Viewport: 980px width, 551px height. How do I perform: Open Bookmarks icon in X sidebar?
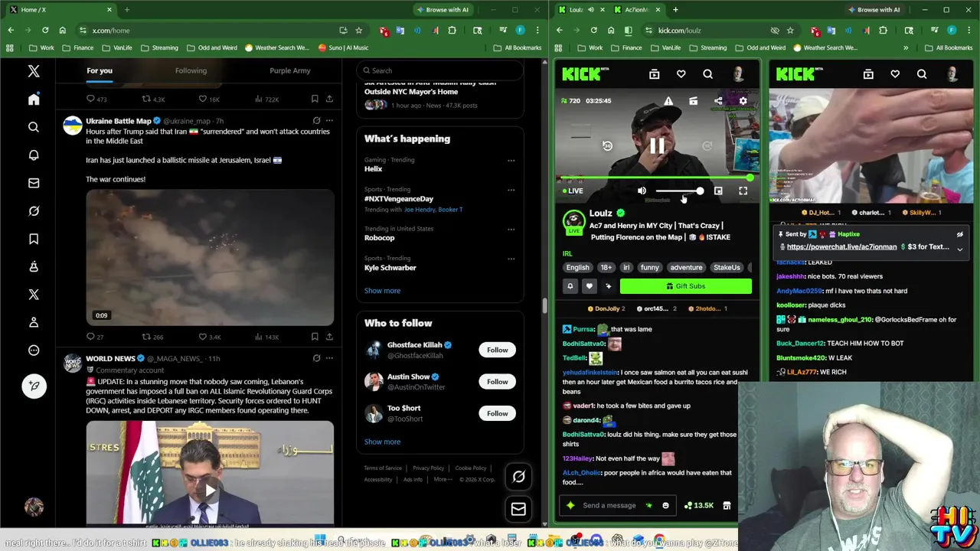[34, 239]
